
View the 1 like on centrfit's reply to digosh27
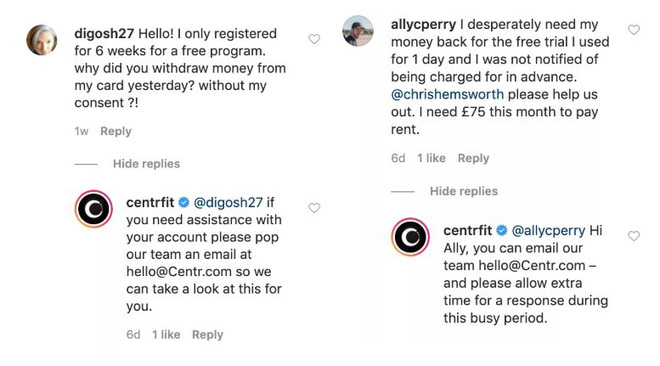(166, 334)
